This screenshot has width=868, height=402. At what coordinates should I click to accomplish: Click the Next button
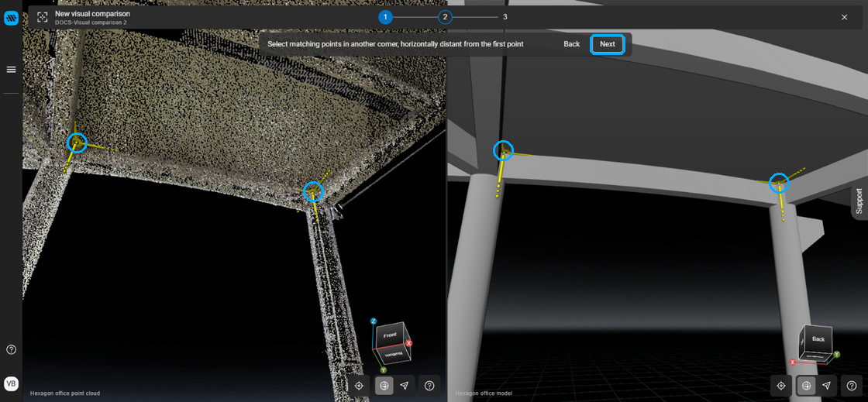[608, 44]
